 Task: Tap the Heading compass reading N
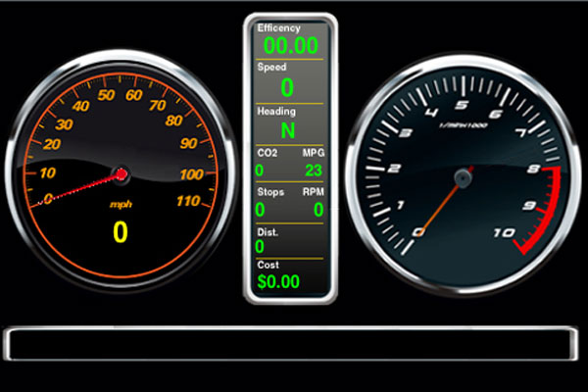point(288,130)
